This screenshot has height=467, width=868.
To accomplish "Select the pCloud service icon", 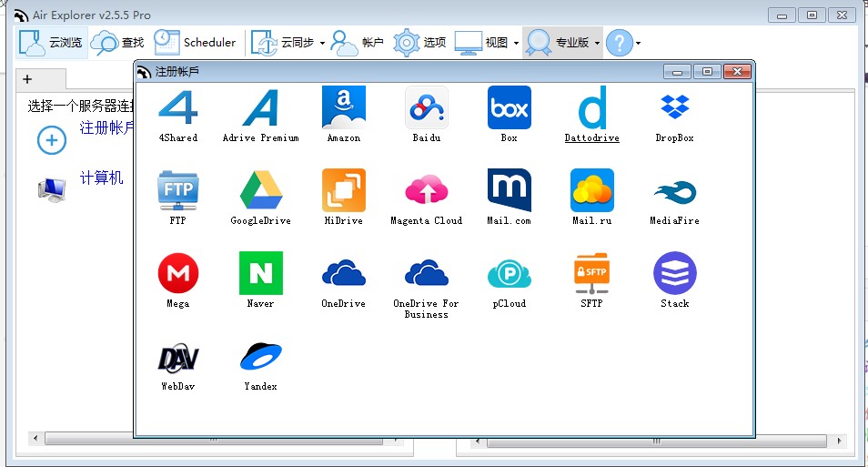I will 509,274.
